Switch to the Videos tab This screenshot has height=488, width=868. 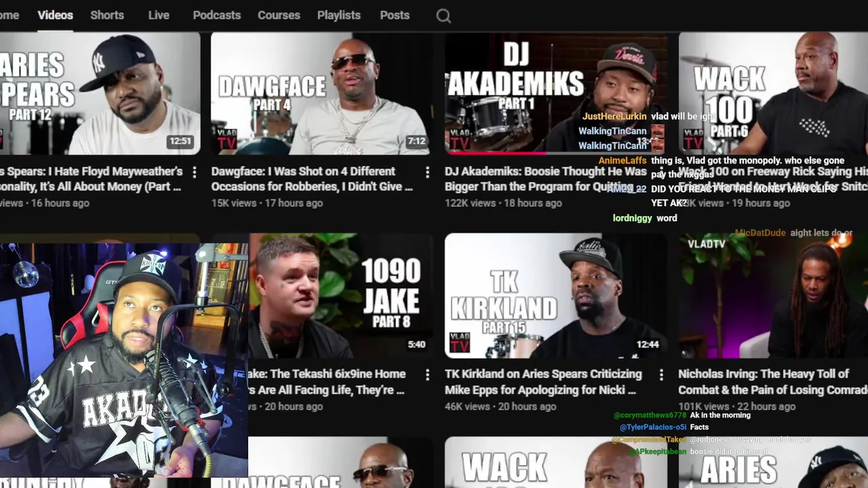point(55,15)
